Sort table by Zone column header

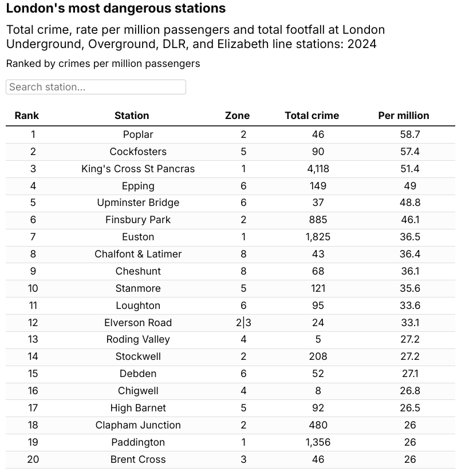click(237, 116)
